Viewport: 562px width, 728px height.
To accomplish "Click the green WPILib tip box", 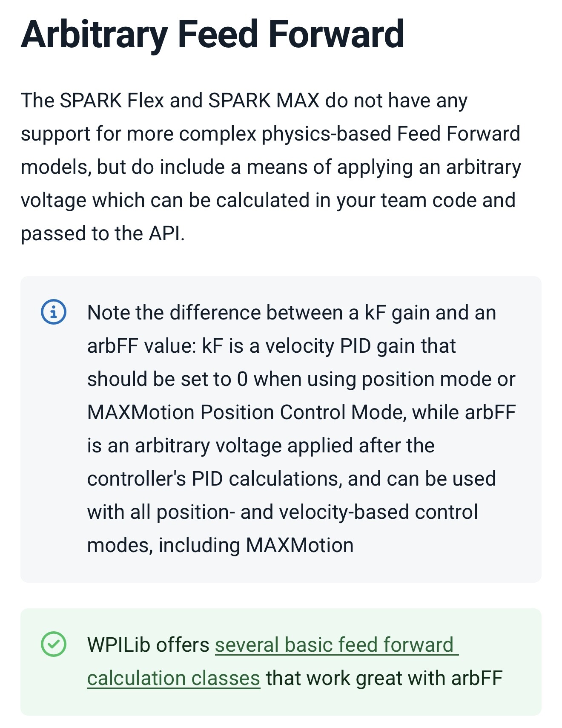I will 281,662.
